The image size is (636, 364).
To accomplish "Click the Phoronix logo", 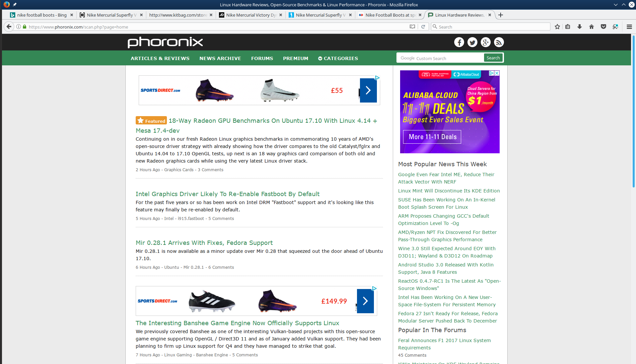I will click(165, 42).
